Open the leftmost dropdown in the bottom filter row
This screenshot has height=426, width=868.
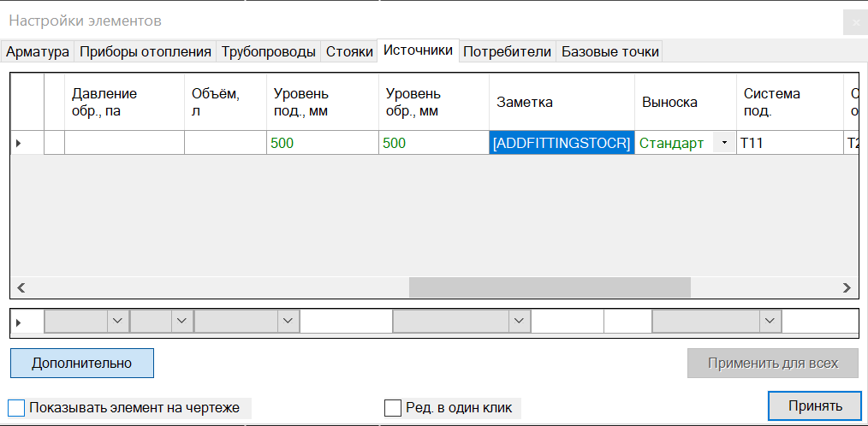117,321
